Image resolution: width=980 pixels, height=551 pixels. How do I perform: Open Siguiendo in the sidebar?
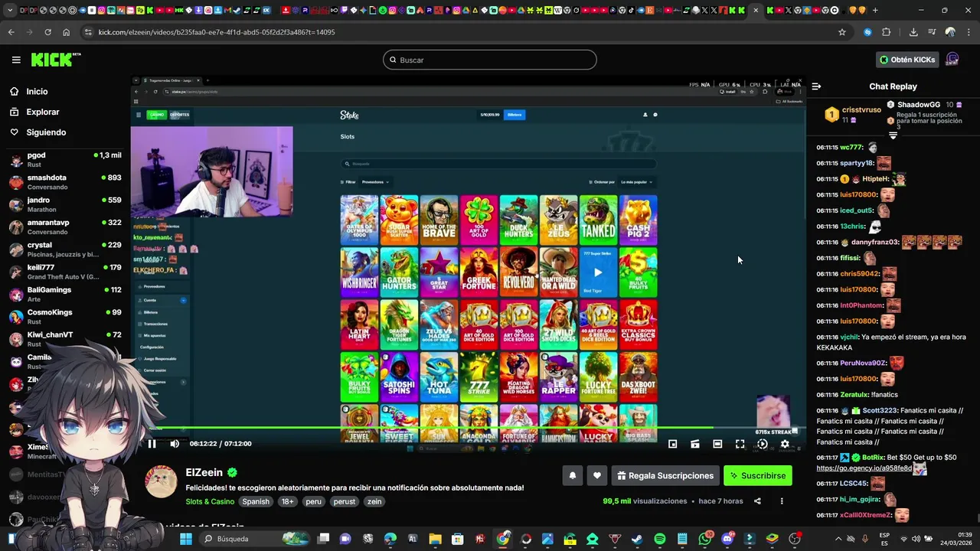tap(38, 132)
